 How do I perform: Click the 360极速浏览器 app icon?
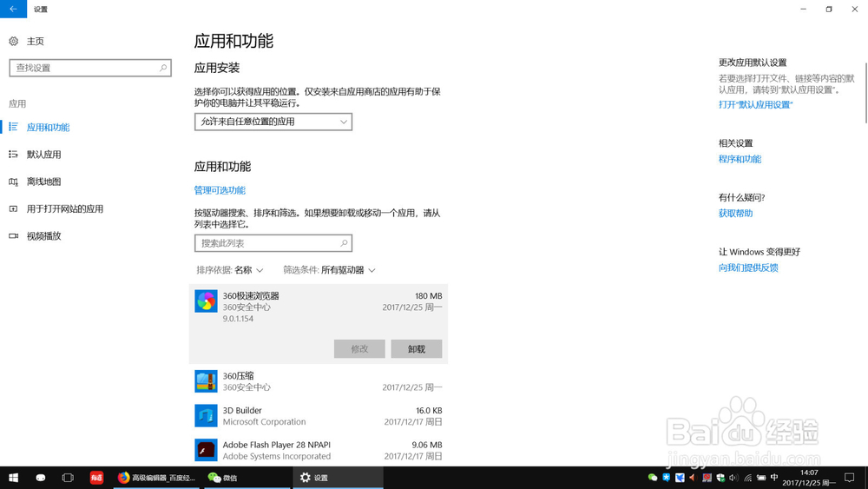tap(206, 301)
